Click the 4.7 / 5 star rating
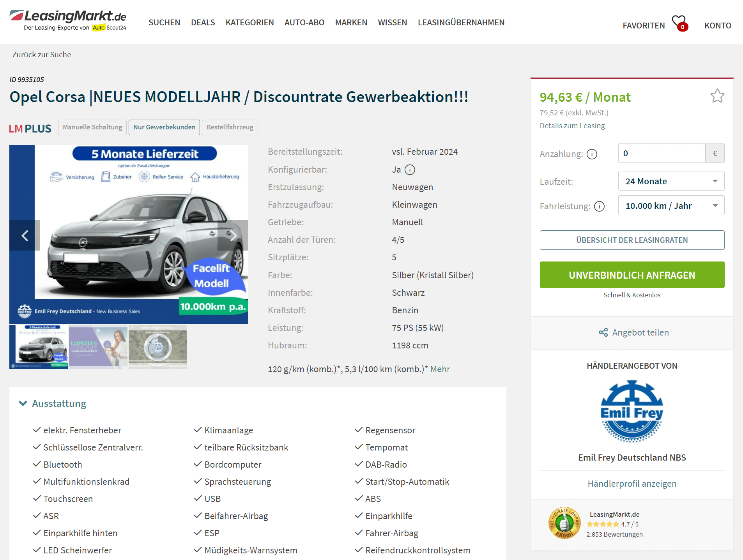Image resolution: width=743 pixels, height=560 pixels. (612, 524)
